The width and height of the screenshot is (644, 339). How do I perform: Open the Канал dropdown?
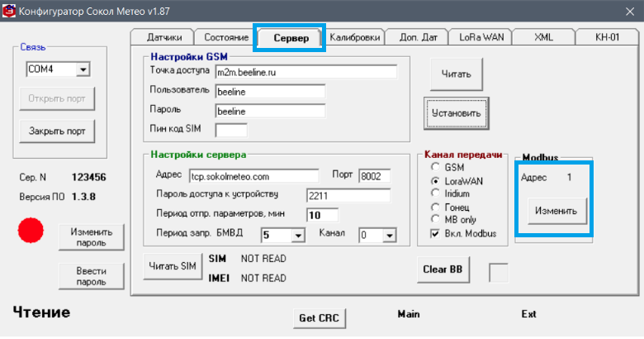click(x=390, y=236)
